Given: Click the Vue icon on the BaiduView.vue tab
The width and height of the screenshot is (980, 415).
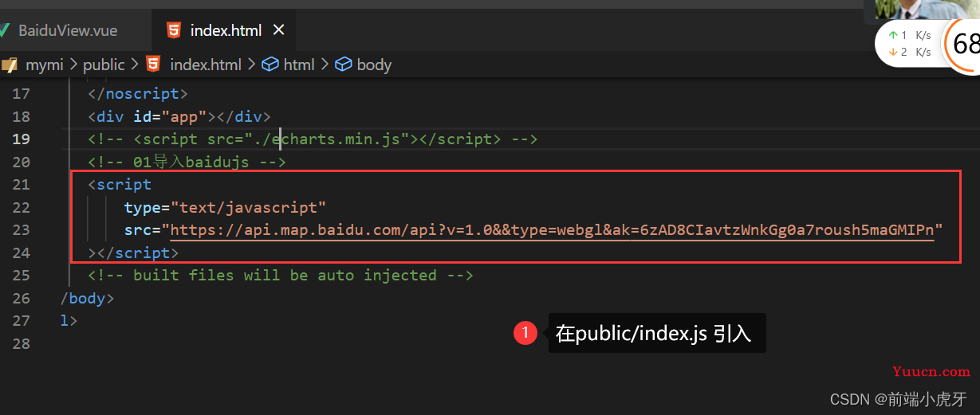Looking at the screenshot, I should [x=4, y=30].
